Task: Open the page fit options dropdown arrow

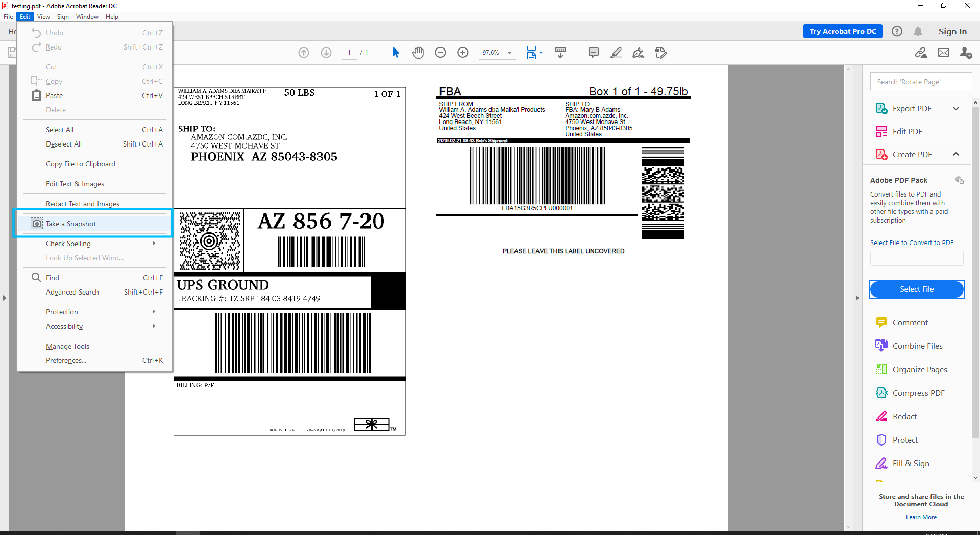Action: pyautogui.click(x=541, y=53)
